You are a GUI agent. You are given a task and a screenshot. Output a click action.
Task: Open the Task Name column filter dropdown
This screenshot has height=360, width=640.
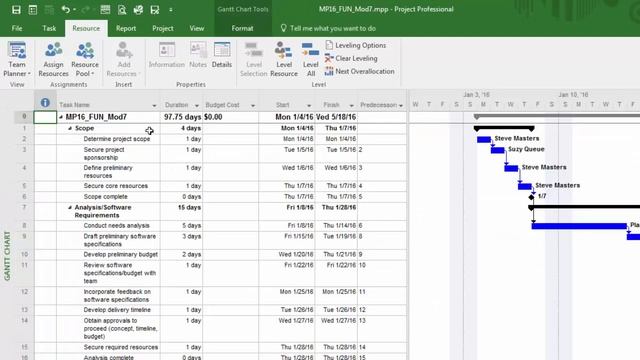point(154,105)
